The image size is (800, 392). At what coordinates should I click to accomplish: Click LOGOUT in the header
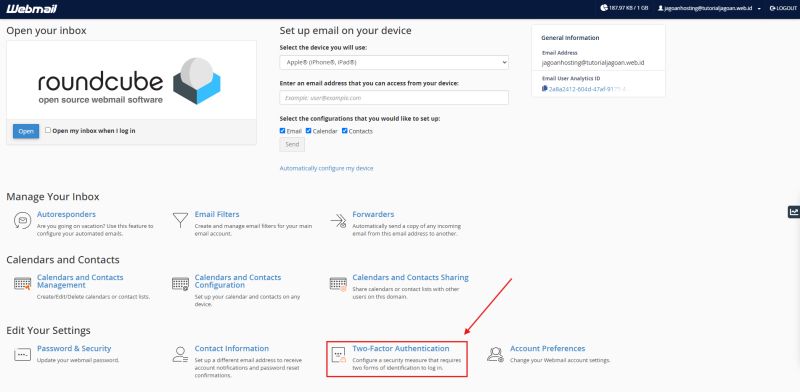click(x=786, y=9)
